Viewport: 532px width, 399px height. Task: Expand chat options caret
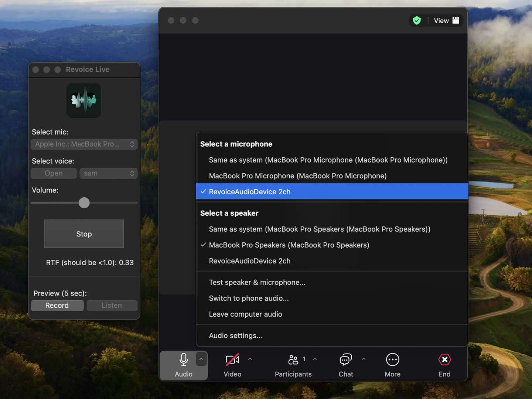tap(364, 359)
